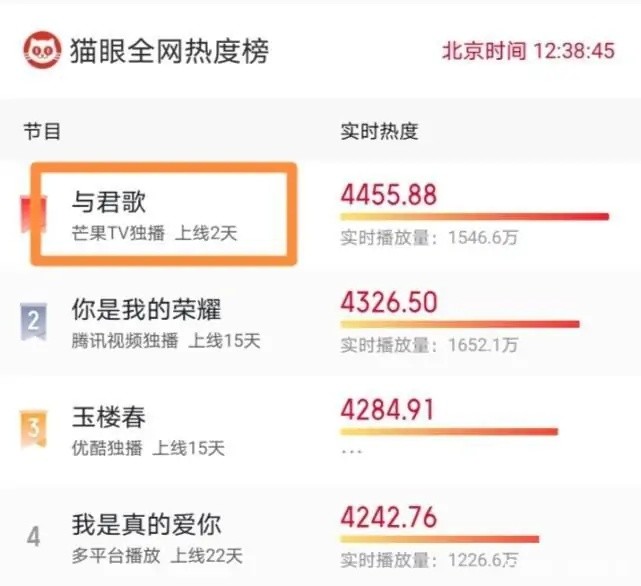The image size is (641, 586).
Task: Click the silver rank 2 badge
Action: (x=34, y=321)
